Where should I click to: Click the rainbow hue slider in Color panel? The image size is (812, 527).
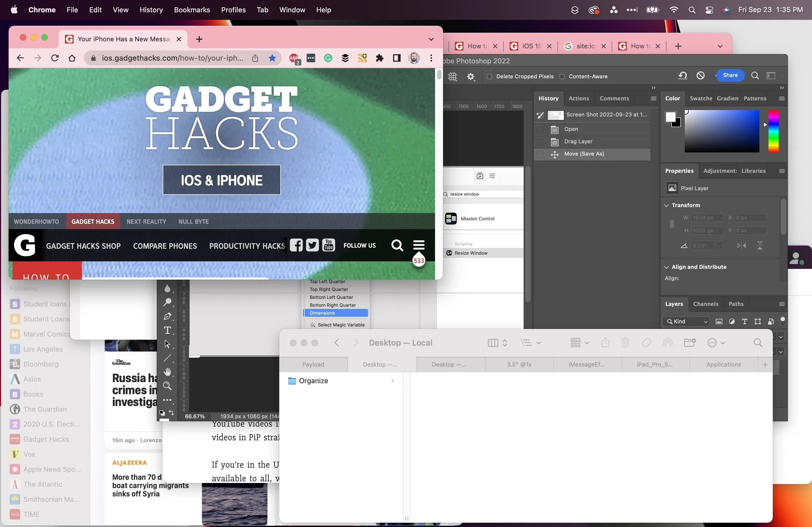pyautogui.click(x=773, y=131)
